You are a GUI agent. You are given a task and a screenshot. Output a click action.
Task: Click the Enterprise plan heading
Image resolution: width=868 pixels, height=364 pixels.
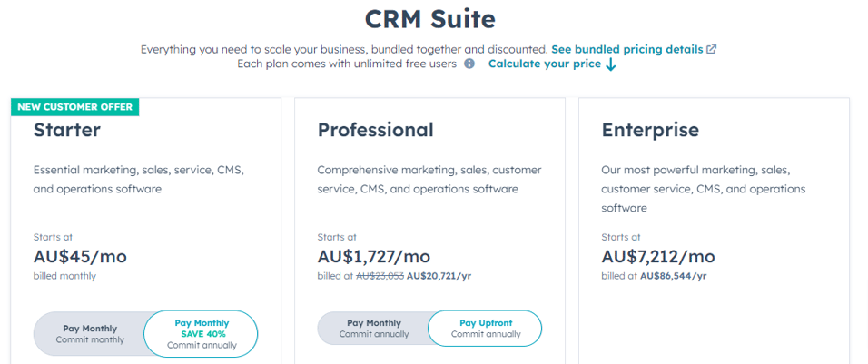coord(650,130)
